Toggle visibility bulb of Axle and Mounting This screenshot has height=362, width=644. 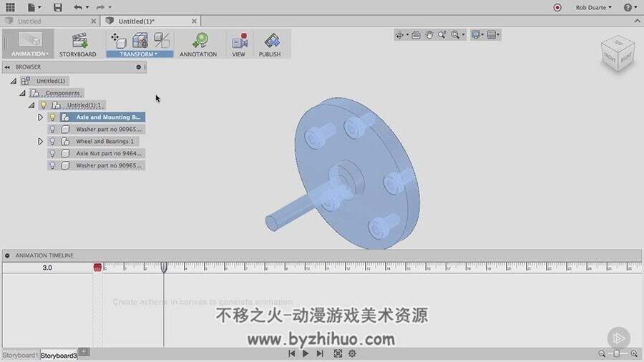52,117
